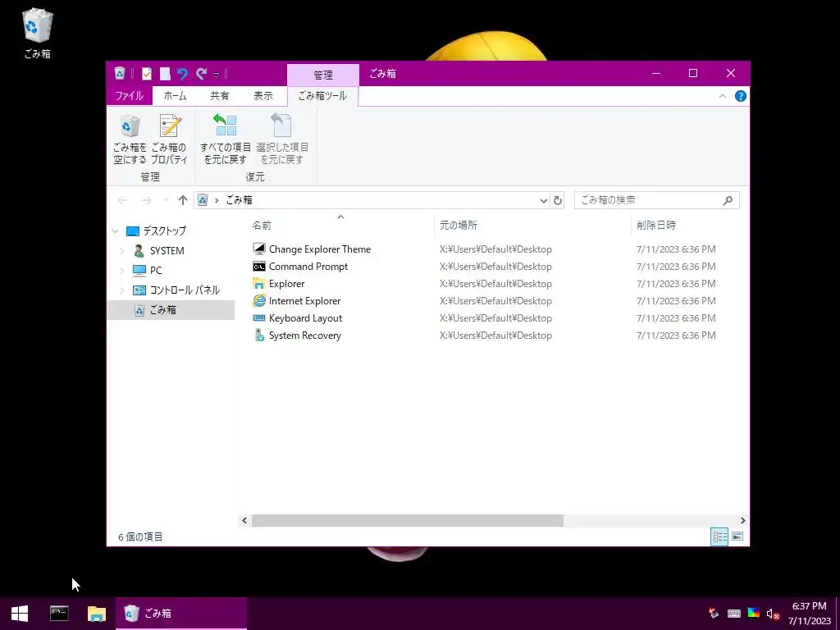Click the System Recovery file icon

(259, 336)
